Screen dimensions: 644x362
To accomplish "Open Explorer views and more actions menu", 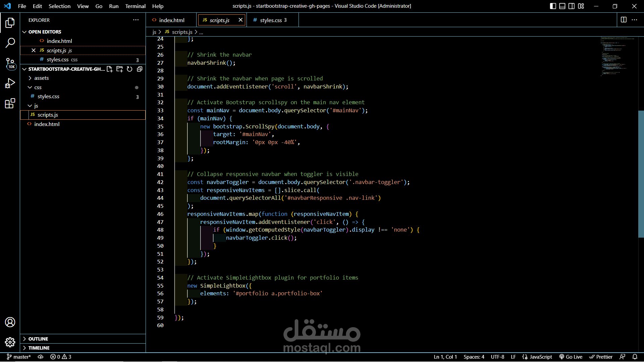I will [136, 20].
